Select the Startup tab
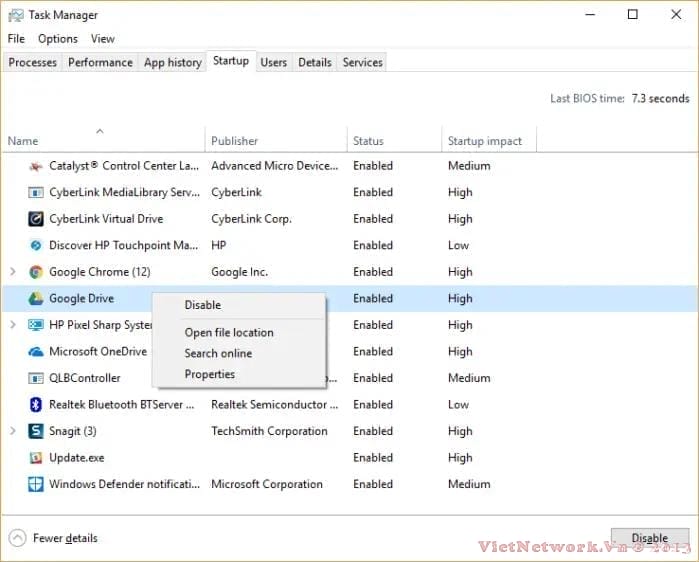699x562 pixels. [231, 61]
